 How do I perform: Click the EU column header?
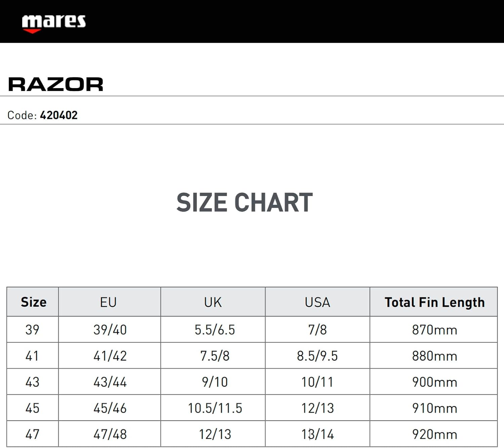[x=108, y=302]
